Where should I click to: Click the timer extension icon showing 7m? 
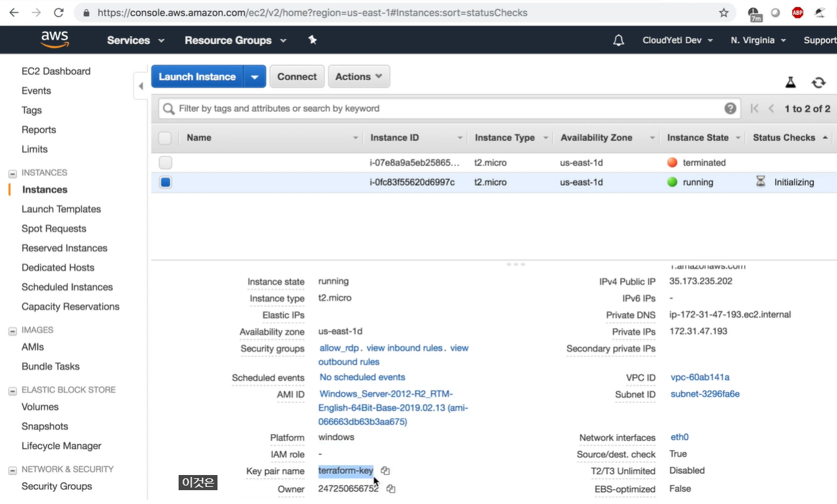[x=755, y=13]
